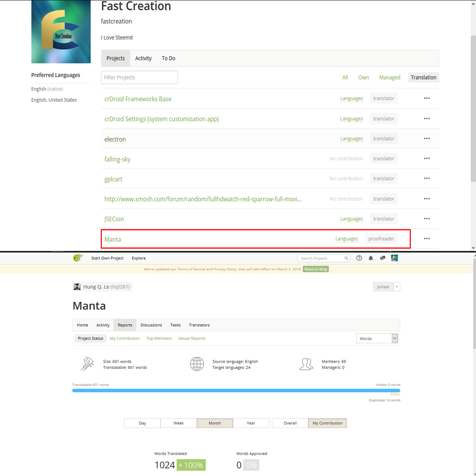Switch to the To Do tab
Viewport: 476px width, 476px height.
[x=169, y=58]
